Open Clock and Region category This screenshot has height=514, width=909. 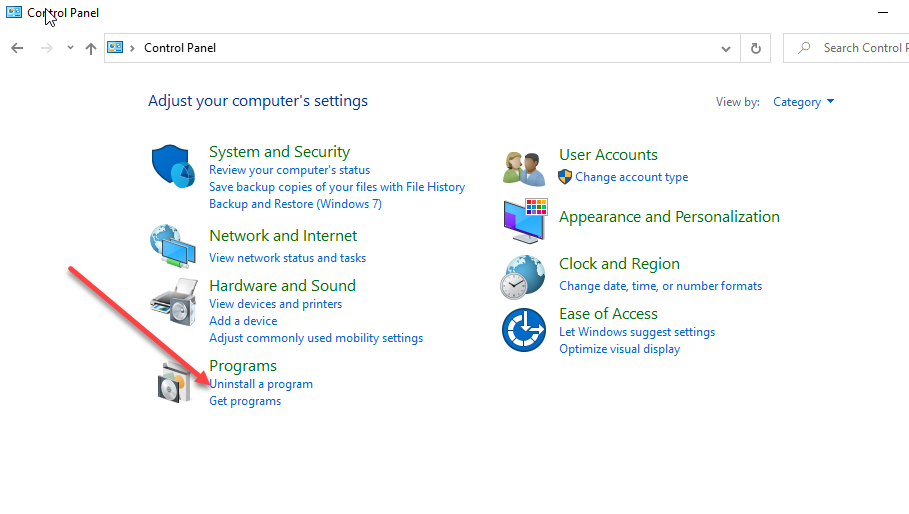[x=619, y=264]
